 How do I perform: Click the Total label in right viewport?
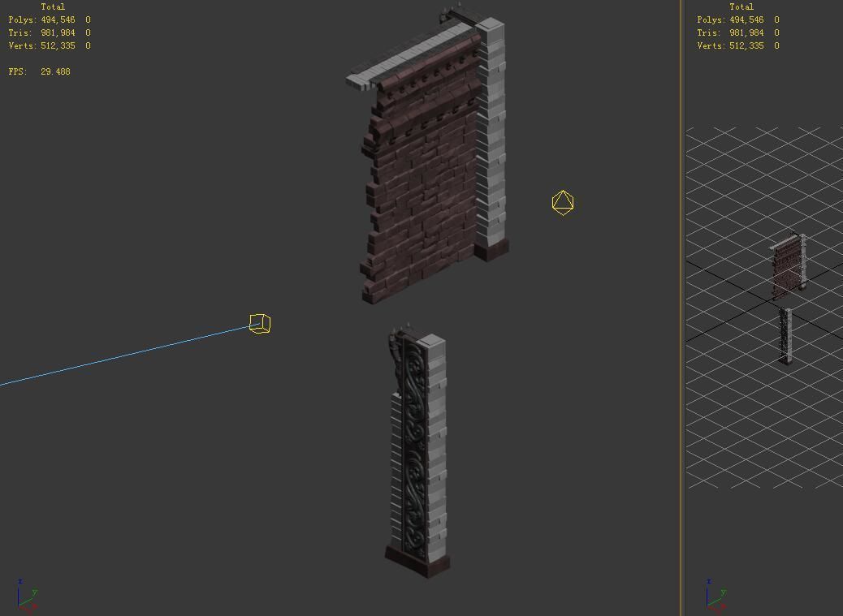coord(741,6)
